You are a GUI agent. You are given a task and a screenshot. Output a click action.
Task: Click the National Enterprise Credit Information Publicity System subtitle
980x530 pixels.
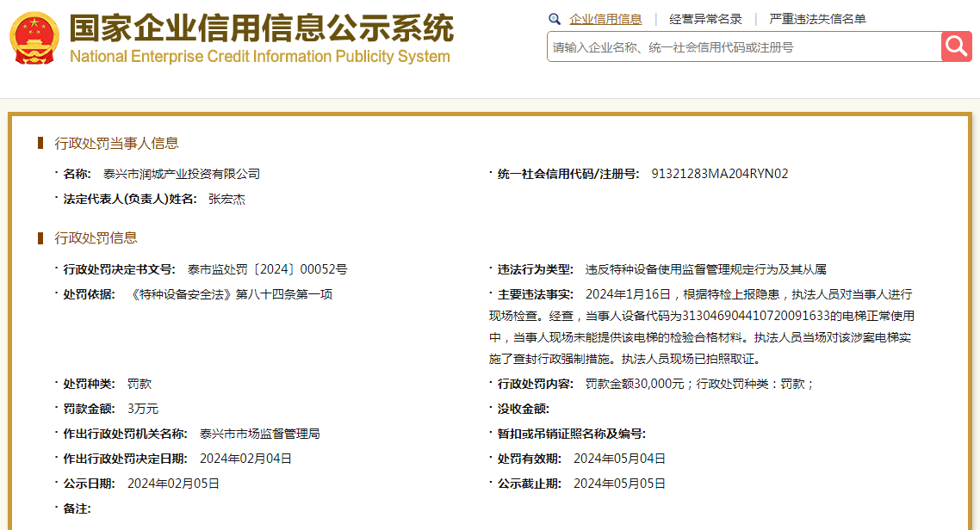260,56
